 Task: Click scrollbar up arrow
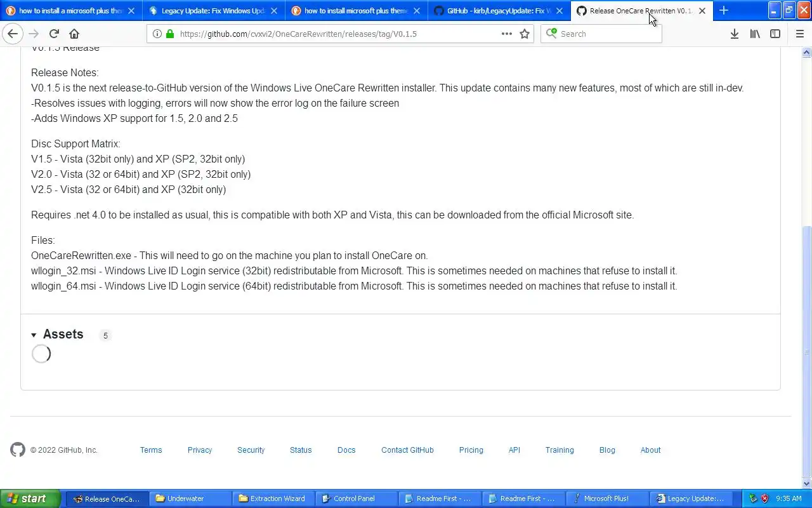click(807, 51)
